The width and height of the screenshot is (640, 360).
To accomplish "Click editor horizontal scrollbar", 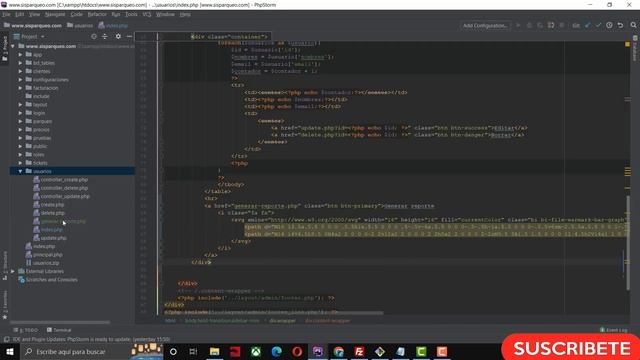I will point(273,313).
